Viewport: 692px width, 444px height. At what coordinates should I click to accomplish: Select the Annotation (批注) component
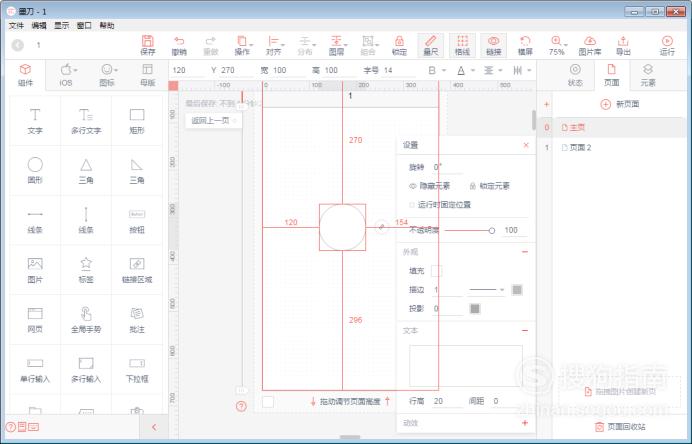tap(137, 320)
